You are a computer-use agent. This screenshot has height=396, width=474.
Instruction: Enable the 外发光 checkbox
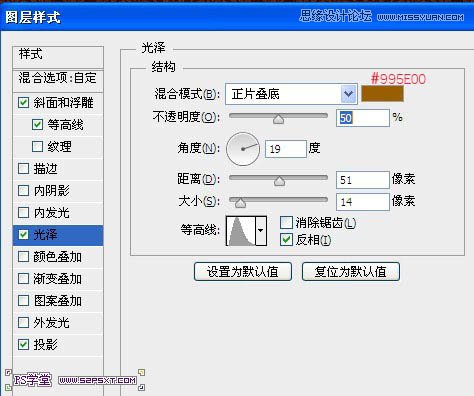point(23,322)
